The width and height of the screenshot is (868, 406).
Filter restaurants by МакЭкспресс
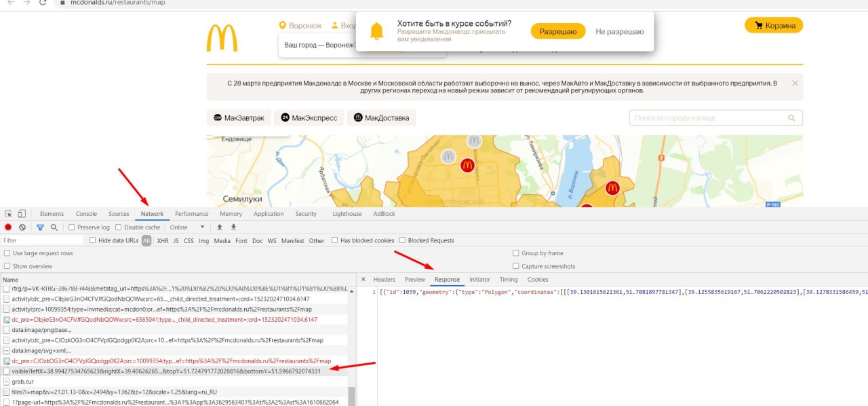(x=309, y=117)
